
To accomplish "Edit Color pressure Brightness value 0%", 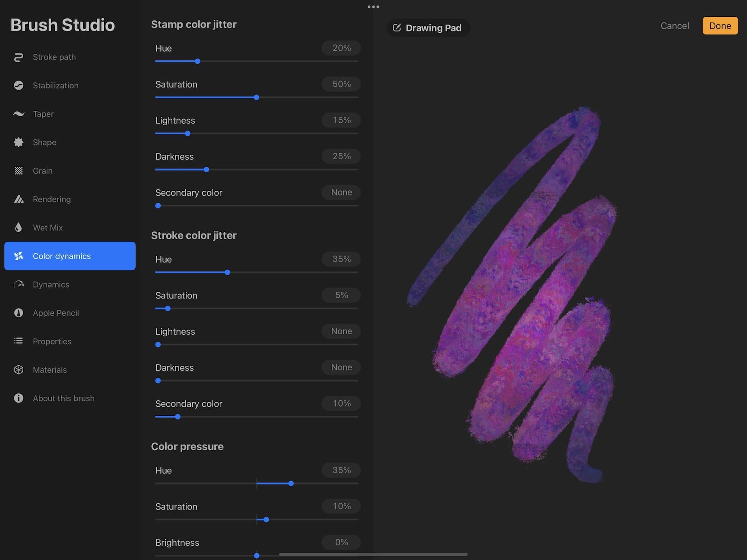I will click(341, 543).
